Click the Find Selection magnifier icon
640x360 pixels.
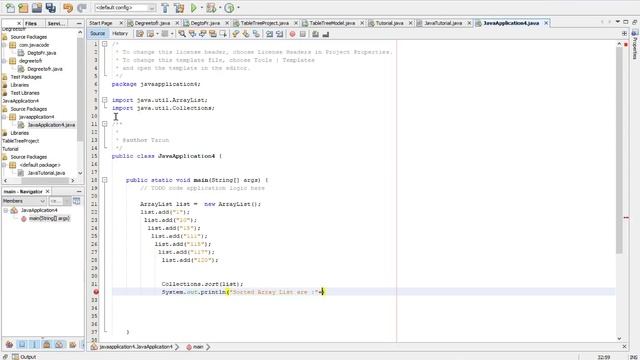tap(182, 34)
